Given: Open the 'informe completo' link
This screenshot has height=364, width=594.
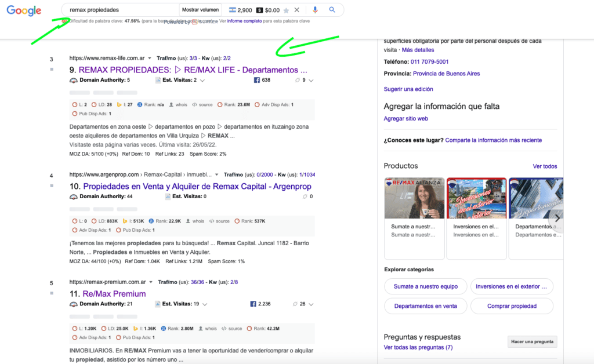Looking at the screenshot, I should click(244, 21).
